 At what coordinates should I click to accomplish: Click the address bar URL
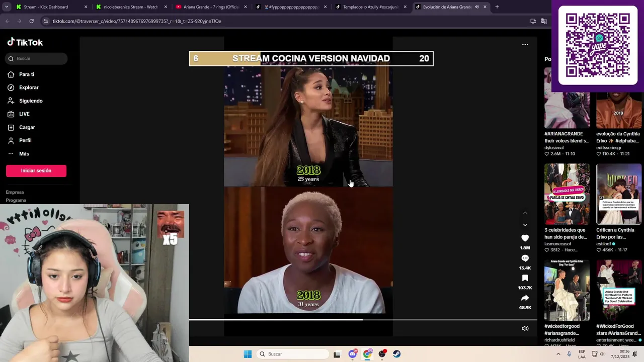pos(137,21)
